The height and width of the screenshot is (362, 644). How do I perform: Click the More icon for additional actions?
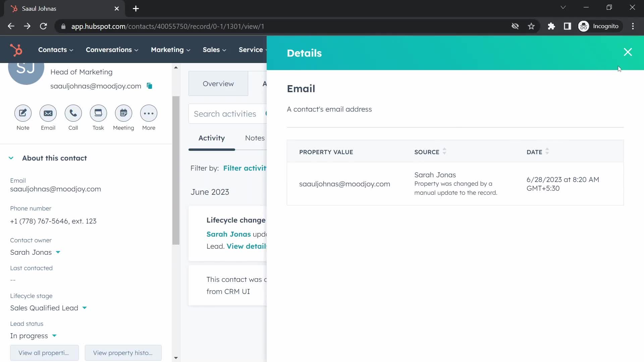point(149,113)
